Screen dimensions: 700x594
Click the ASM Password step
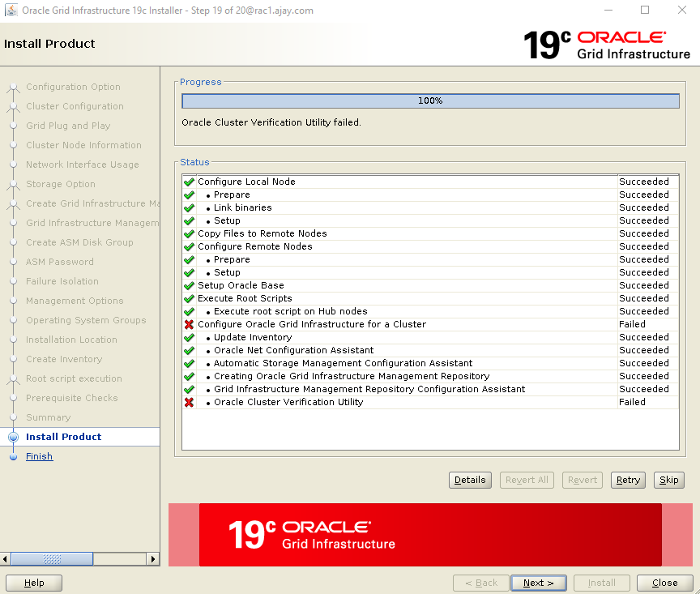tap(60, 262)
